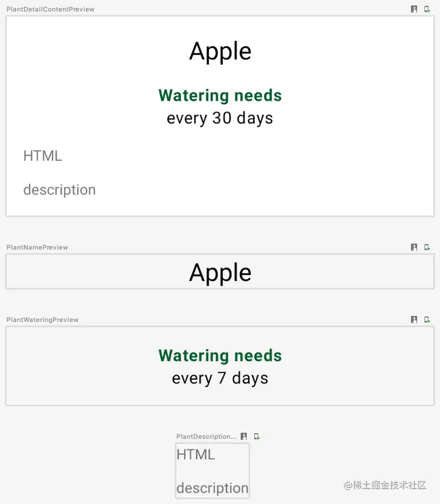Select the truncated PlantDescription... label
This screenshot has width=440, height=504.
pos(206,437)
